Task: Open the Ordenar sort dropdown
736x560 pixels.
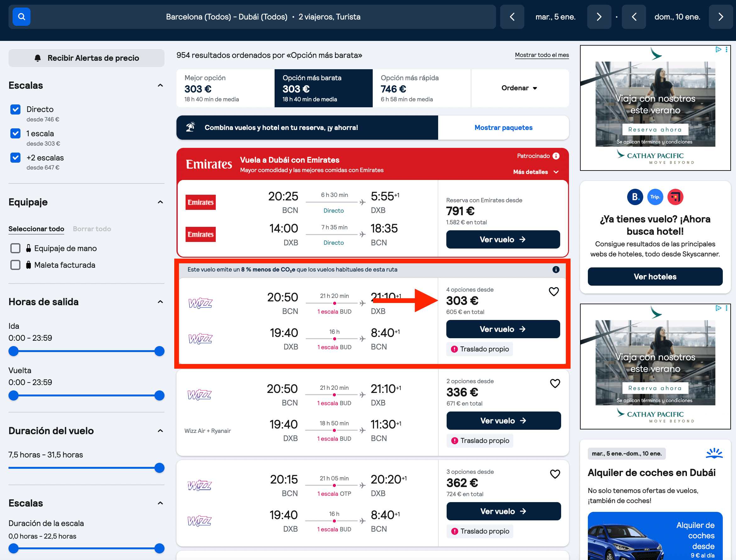Action: click(x=519, y=88)
